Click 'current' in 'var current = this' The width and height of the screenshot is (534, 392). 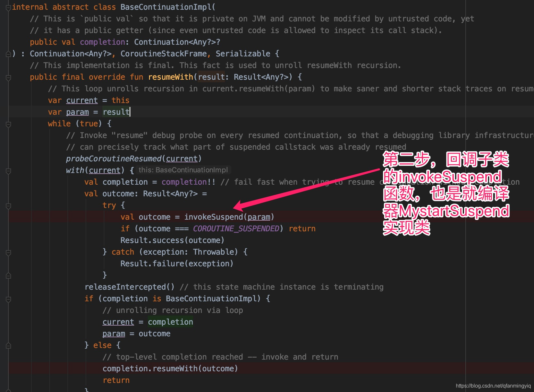pyautogui.click(x=82, y=100)
